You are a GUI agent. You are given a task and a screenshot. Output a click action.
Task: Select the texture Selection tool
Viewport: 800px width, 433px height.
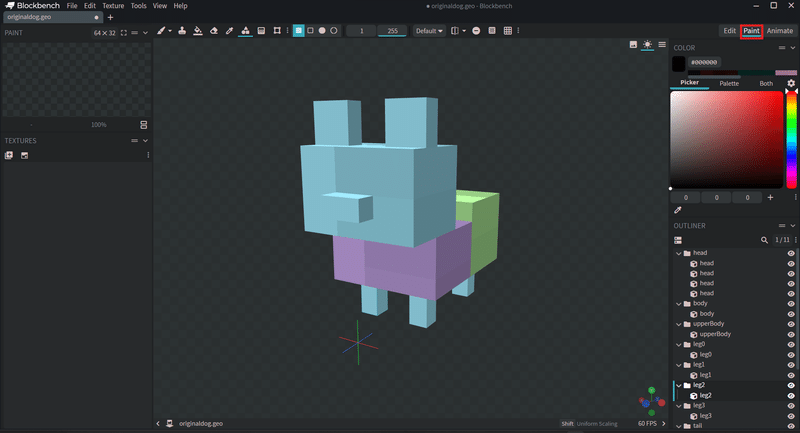(x=277, y=31)
